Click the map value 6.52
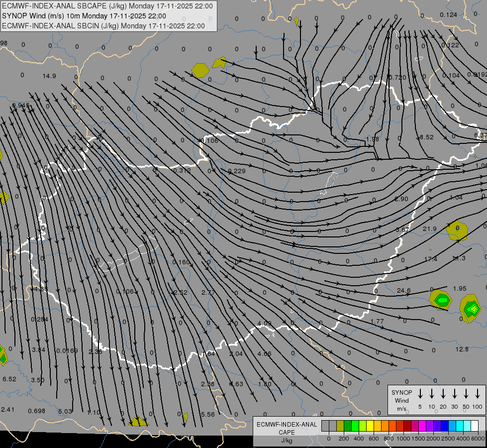The width and height of the screenshot is (487, 448). (x=9, y=379)
